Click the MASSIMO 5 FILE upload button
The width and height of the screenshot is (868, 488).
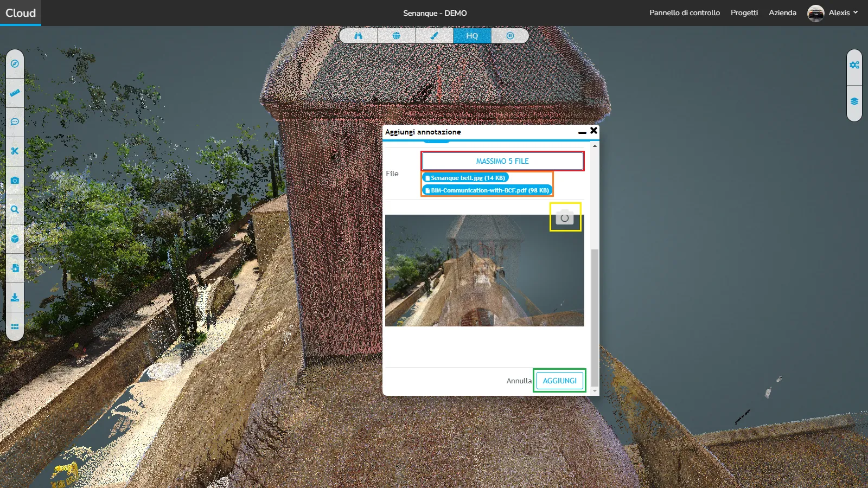[x=502, y=161]
